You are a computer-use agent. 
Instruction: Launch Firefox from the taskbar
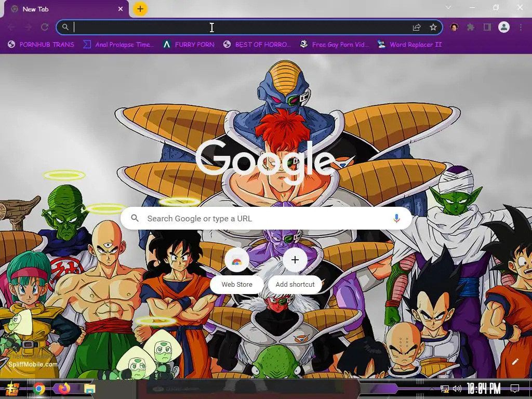pyautogui.click(x=64, y=389)
